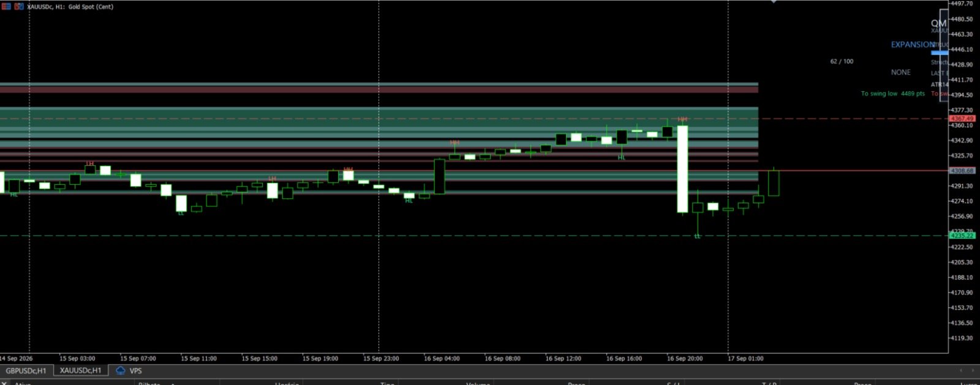Select the XAUUSDc,H1 chart tab
The height and width of the screenshot is (385, 980).
click(81, 370)
